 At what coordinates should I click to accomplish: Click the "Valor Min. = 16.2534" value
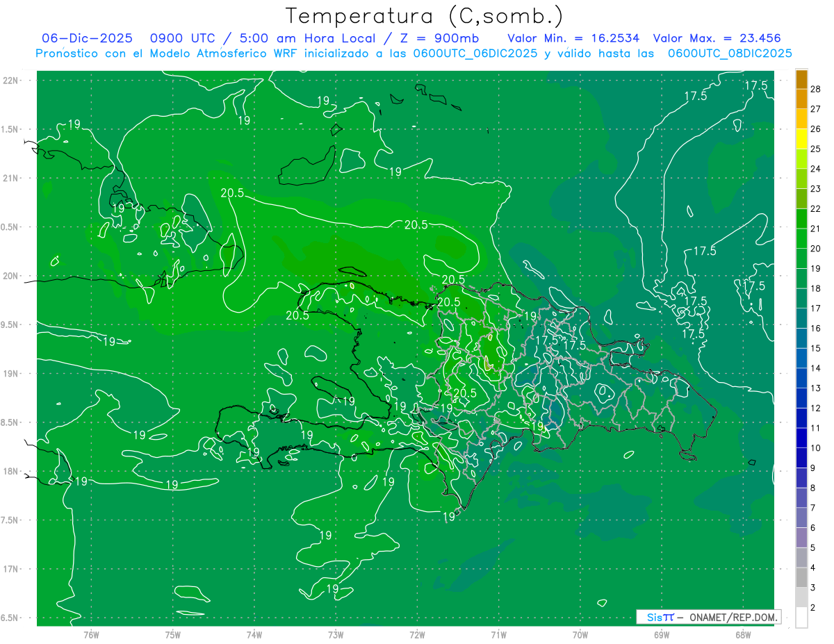(x=573, y=38)
